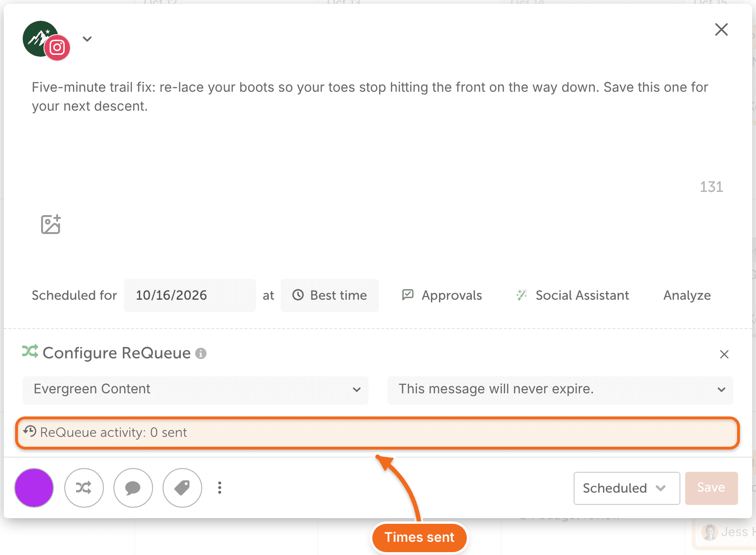Pick the purple color label swatch
Image resolution: width=756 pixels, height=555 pixels.
click(34, 488)
